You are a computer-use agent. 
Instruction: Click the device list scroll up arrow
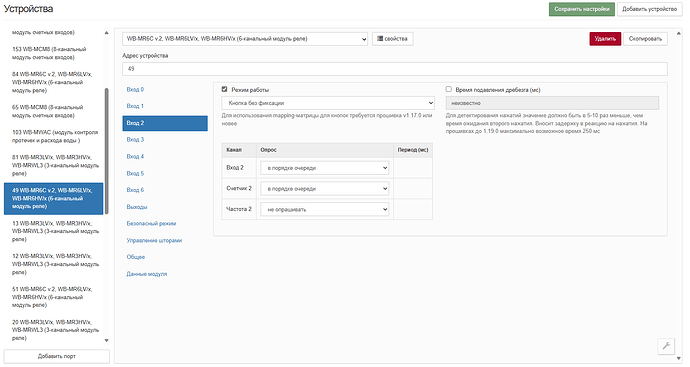(106, 33)
